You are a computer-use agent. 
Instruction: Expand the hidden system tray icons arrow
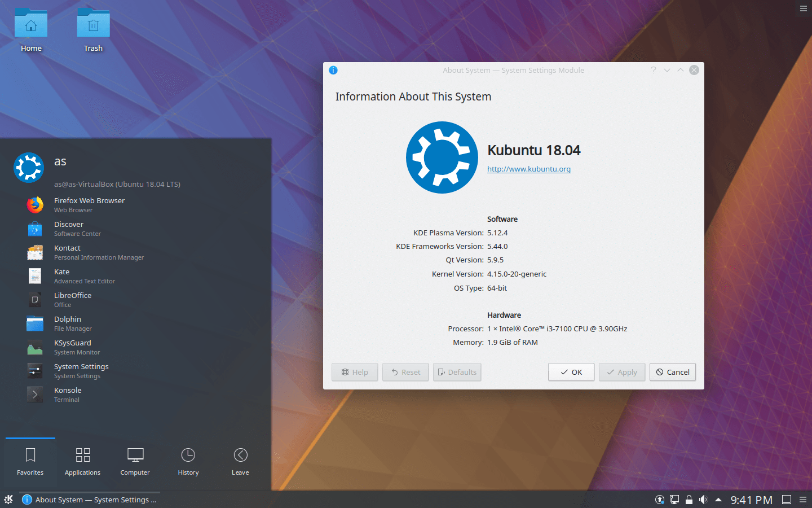[x=718, y=500]
